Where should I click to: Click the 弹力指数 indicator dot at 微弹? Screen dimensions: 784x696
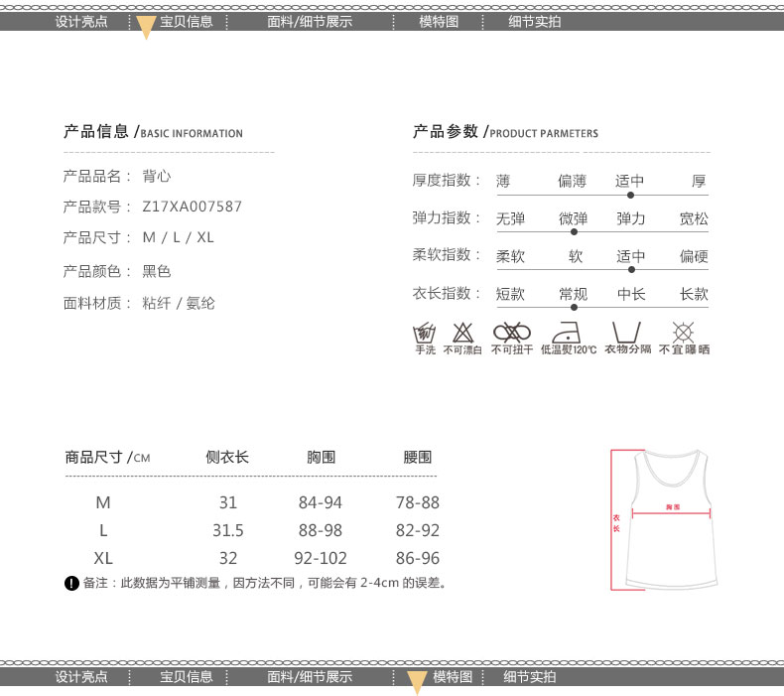click(574, 232)
